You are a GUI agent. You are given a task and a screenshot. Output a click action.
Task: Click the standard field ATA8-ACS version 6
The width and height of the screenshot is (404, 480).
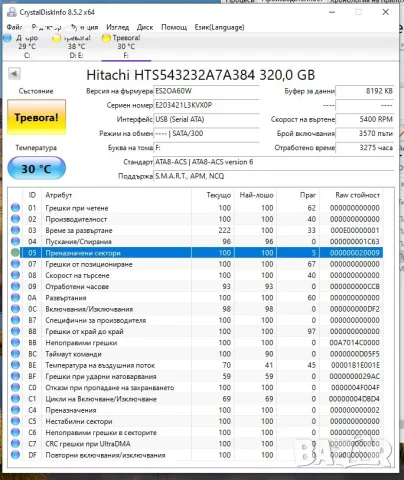click(x=274, y=162)
